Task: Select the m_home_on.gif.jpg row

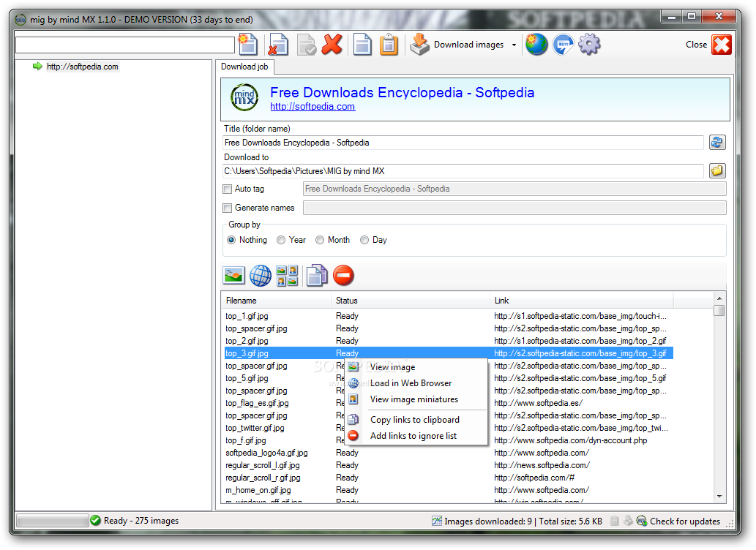Action: [x=449, y=490]
